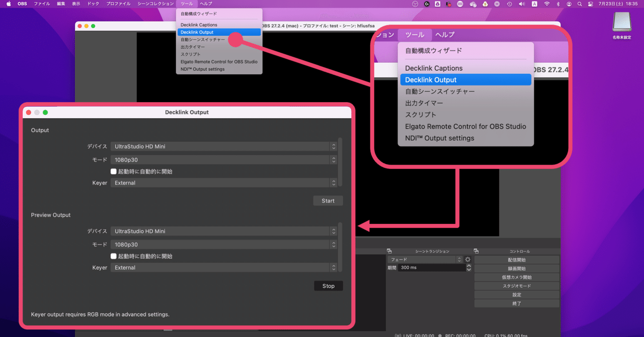
Task: Open Spotlight search magnifier
Action: coord(580,4)
